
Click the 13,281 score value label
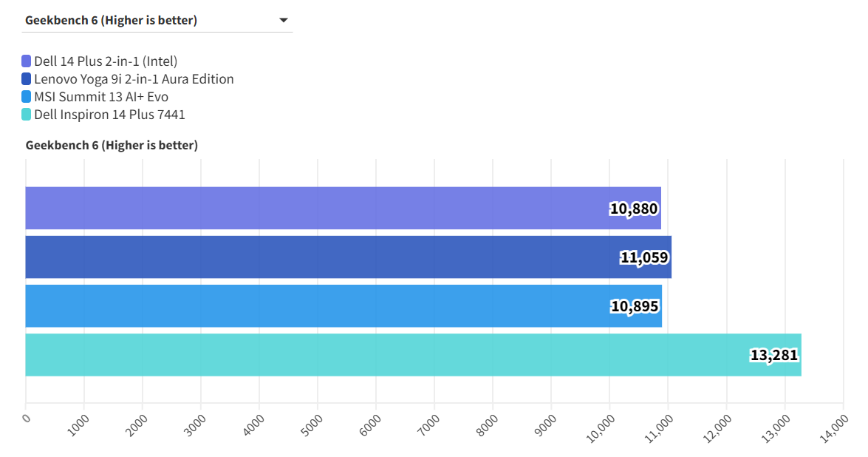774,355
